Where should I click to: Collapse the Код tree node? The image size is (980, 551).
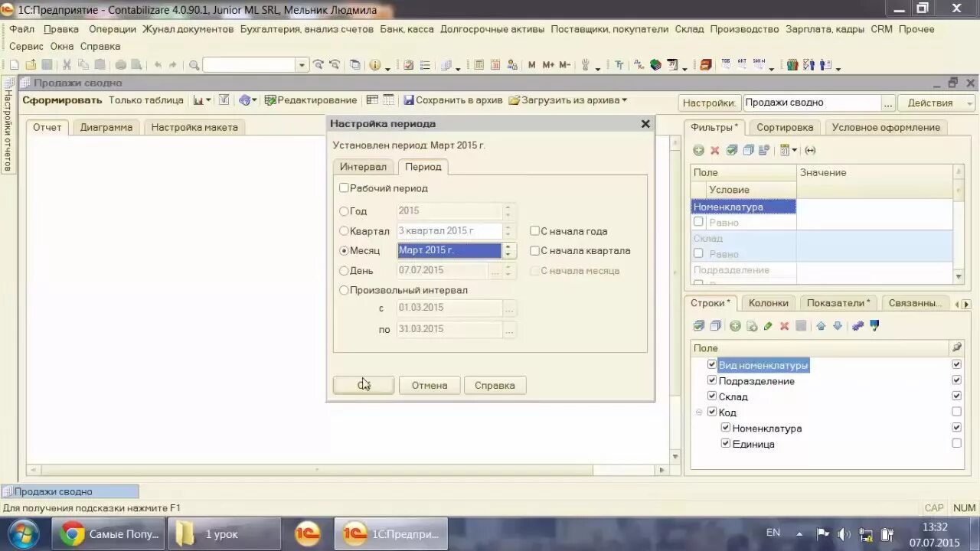pyautogui.click(x=699, y=412)
